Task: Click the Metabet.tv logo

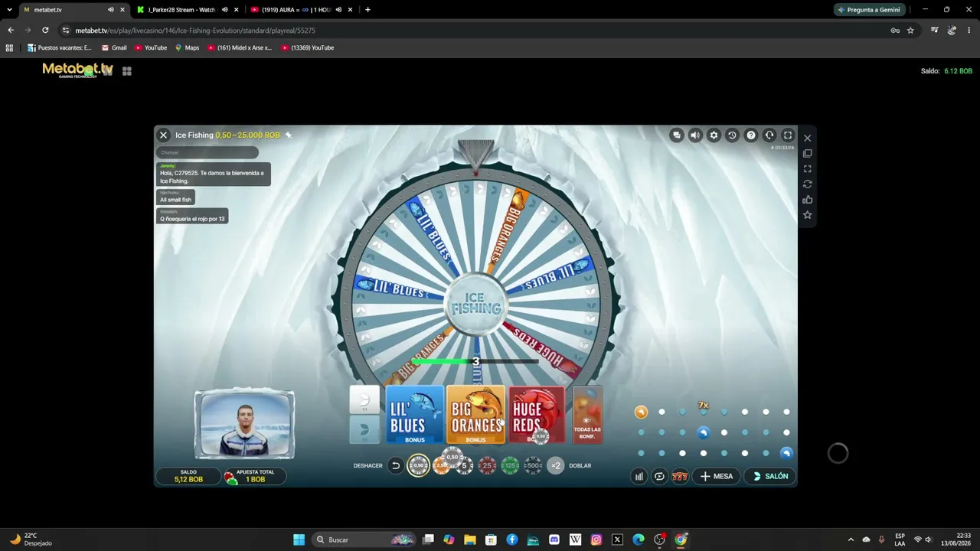Action: (77, 70)
